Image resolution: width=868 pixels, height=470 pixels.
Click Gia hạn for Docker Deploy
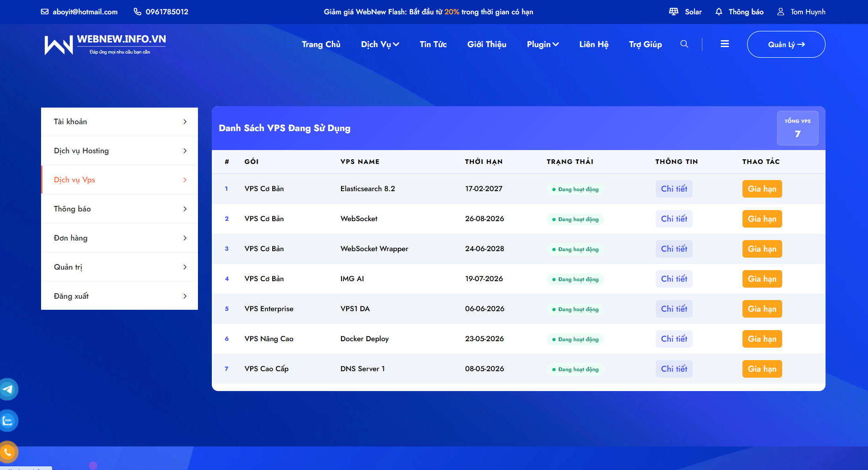click(762, 339)
